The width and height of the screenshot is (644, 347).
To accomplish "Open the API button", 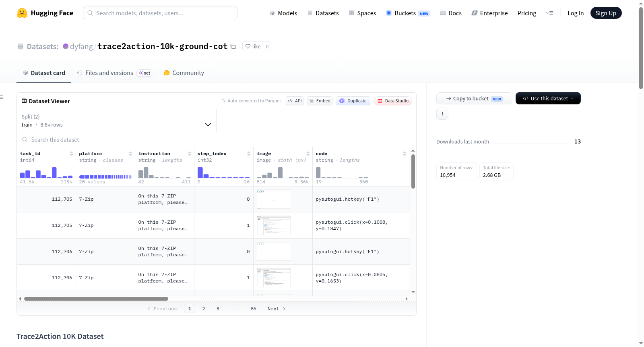I will 295,101.
